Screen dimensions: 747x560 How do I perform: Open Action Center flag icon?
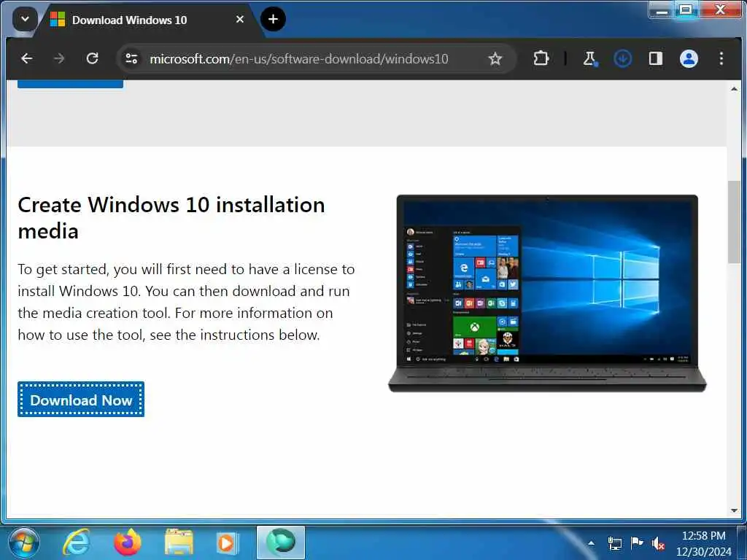coord(636,542)
